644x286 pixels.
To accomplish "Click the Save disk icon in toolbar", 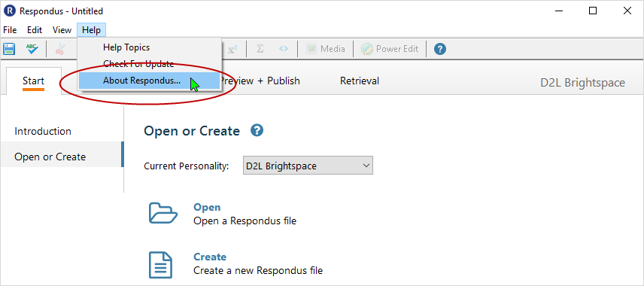I will (x=9, y=49).
